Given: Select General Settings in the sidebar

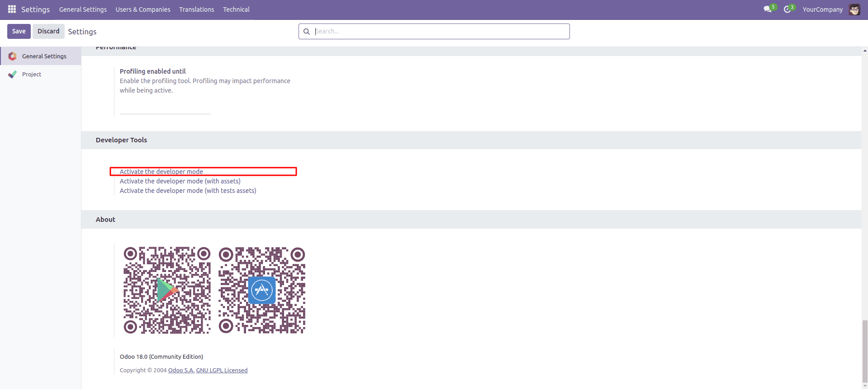Looking at the screenshot, I should click(x=41, y=56).
